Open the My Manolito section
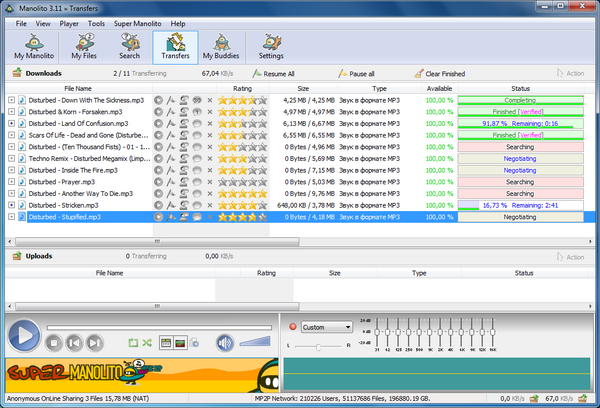600x408 pixels. point(34,47)
